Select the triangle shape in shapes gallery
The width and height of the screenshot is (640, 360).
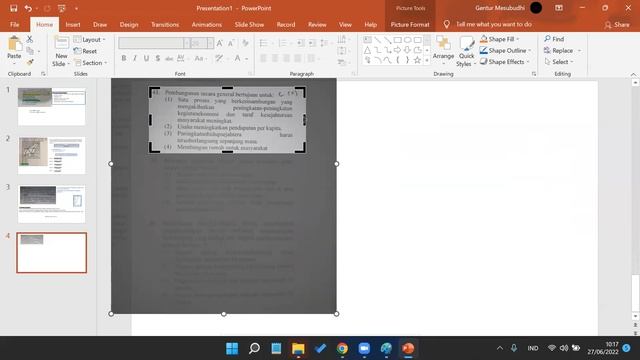pyautogui.click(x=367, y=50)
